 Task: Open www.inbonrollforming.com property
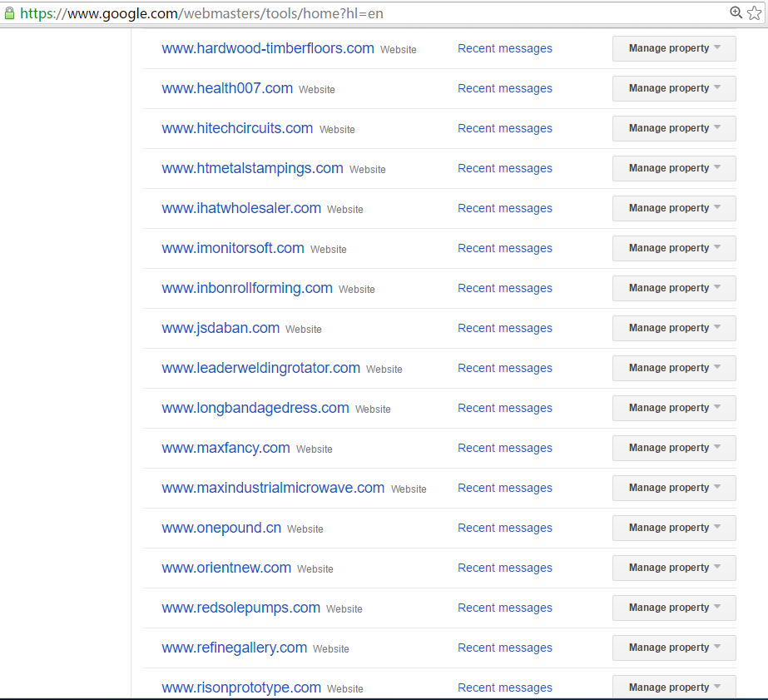coord(247,288)
